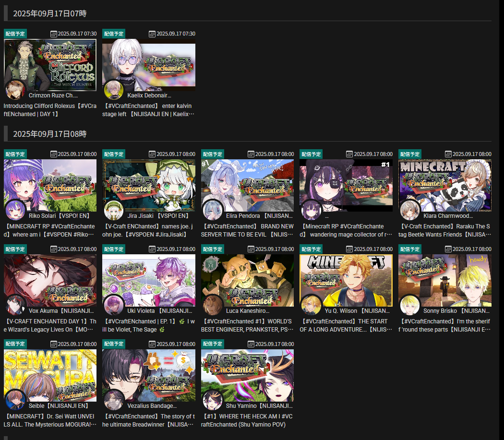Open 'BRAND NEW SERVER TIME TO BE EVIL' title

(247, 230)
